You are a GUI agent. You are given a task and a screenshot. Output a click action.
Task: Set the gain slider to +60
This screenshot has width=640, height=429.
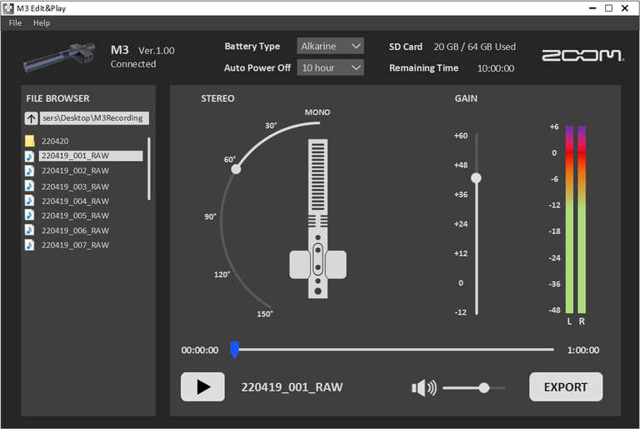pyautogui.click(x=476, y=136)
